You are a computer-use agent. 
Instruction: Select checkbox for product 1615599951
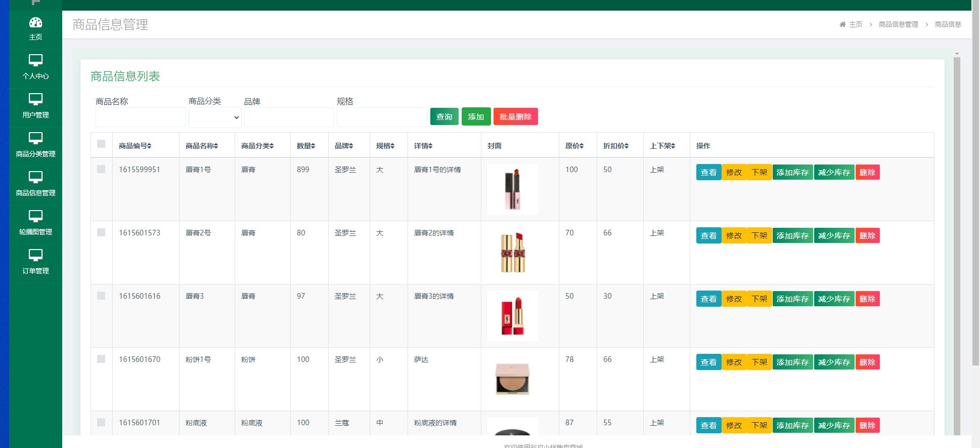tap(101, 169)
